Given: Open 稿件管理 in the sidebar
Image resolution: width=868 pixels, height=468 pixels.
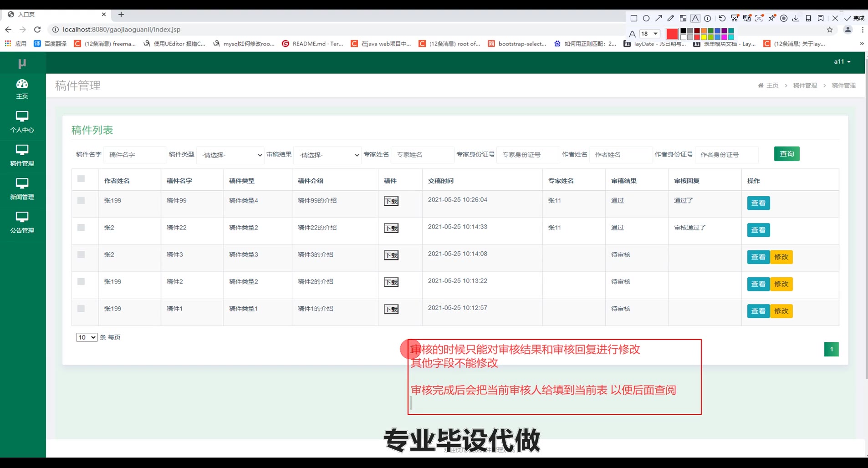Looking at the screenshot, I should pyautogui.click(x=22, y=156).
